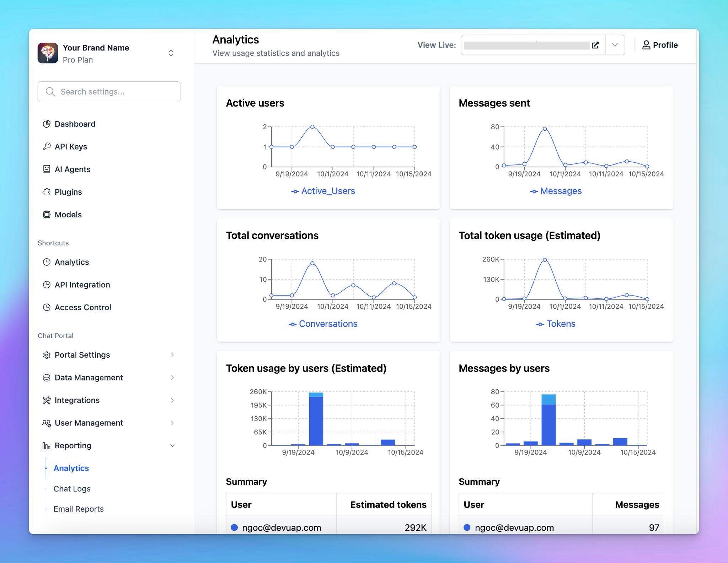Click ngoc@devuap.com in Messages table
Image resolution: width=728 pixels, height=563 pixels.
coord(514,528)
